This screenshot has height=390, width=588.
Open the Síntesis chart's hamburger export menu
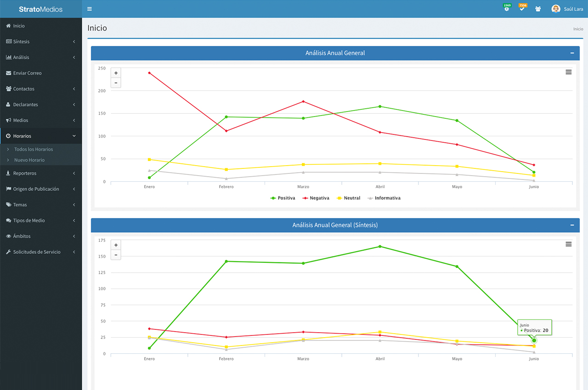click(569, 244)
